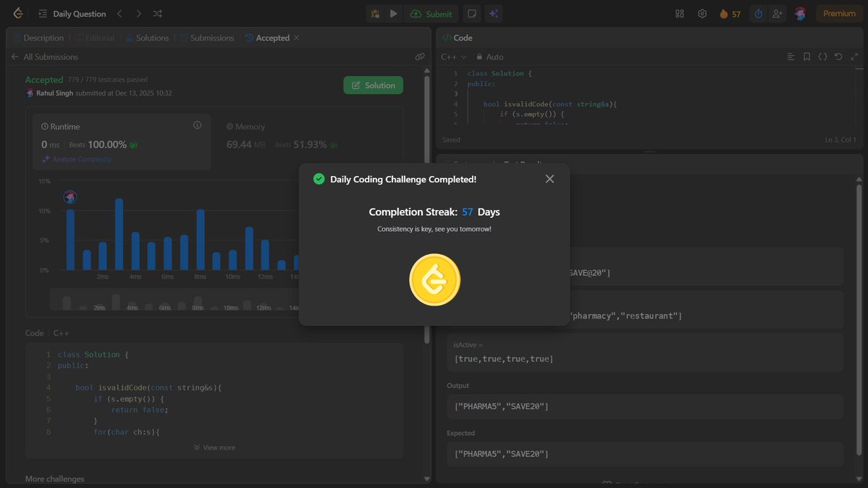This screenshot has width=868, height=488.
Task: Run the code with play icon
Action: pyautogui.click(x=394, y=14)
